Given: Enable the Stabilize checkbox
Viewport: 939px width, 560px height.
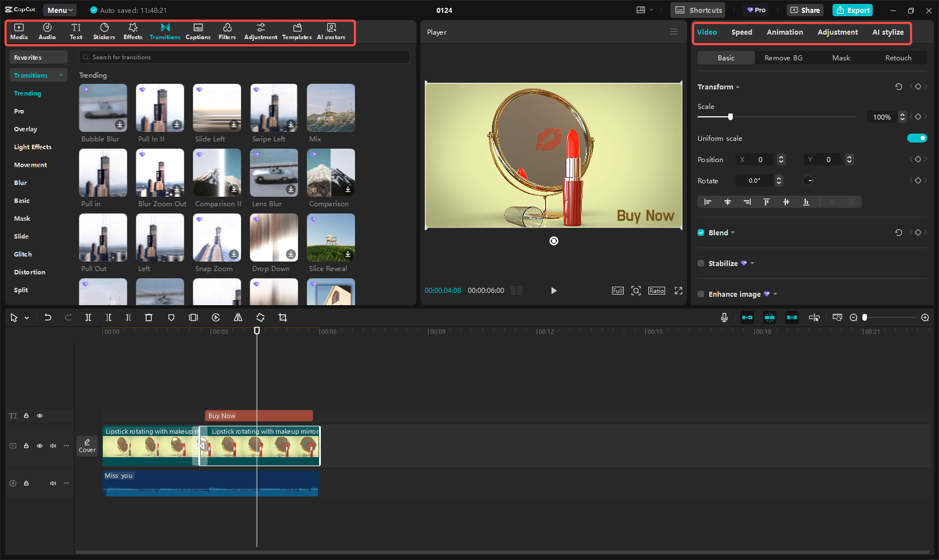Looking at the screenshot, I should [x=701, y=263].
